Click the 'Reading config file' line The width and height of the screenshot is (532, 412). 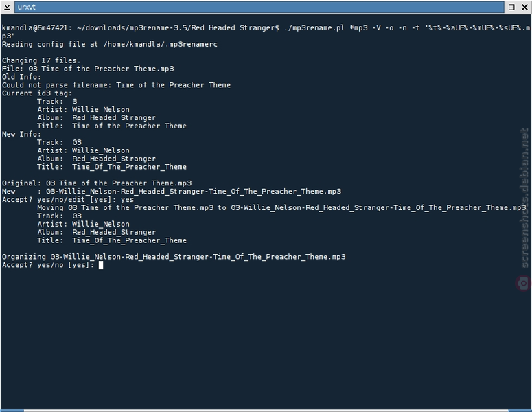click(110, 44)
